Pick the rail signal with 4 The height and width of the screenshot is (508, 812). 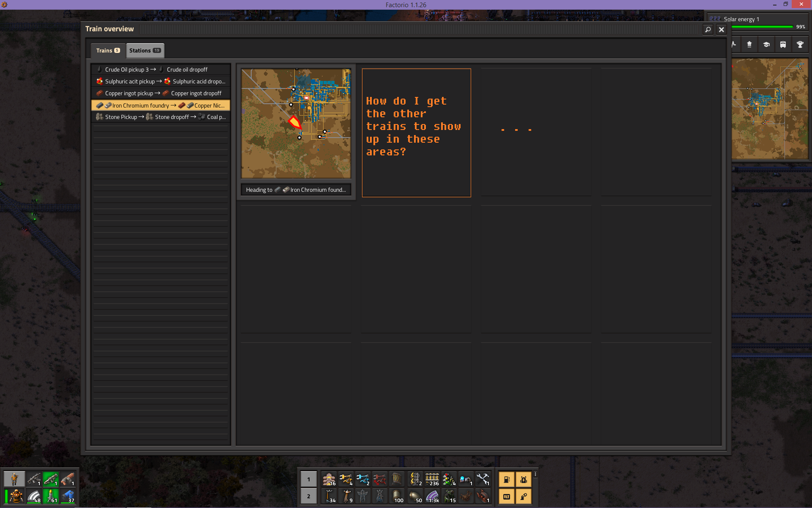[449, 479]
